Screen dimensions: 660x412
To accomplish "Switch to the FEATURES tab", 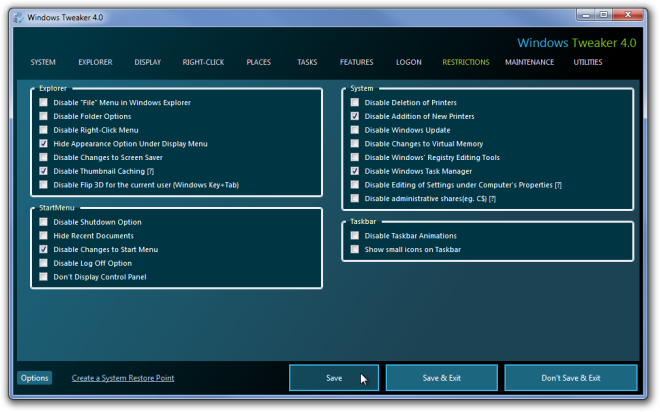I will click(x=357, y=62).
